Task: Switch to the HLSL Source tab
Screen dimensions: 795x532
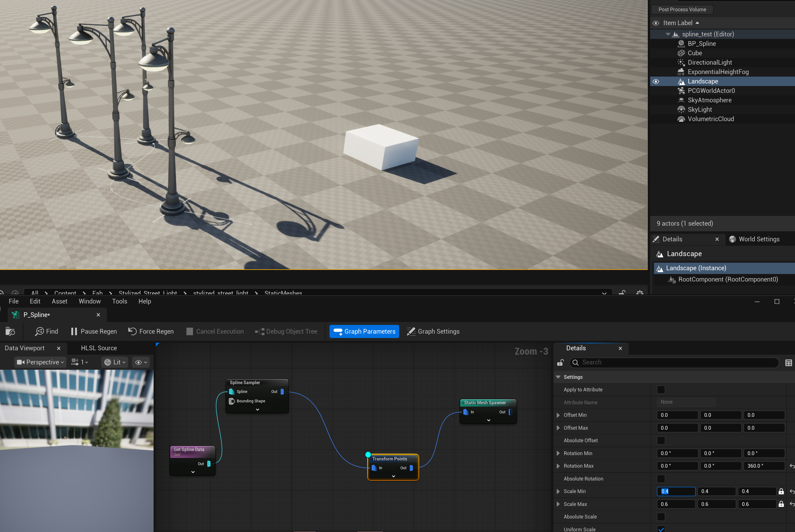Action: [99, 348]
